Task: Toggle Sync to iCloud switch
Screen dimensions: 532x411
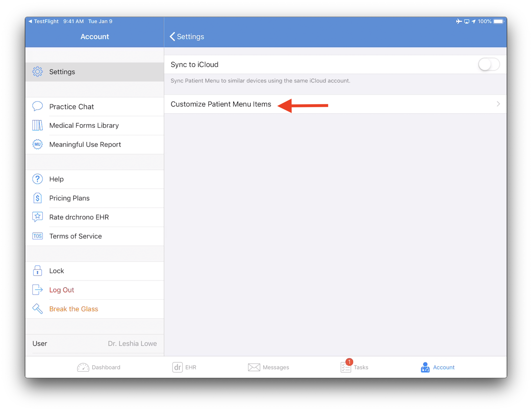Action: point(488,64)
